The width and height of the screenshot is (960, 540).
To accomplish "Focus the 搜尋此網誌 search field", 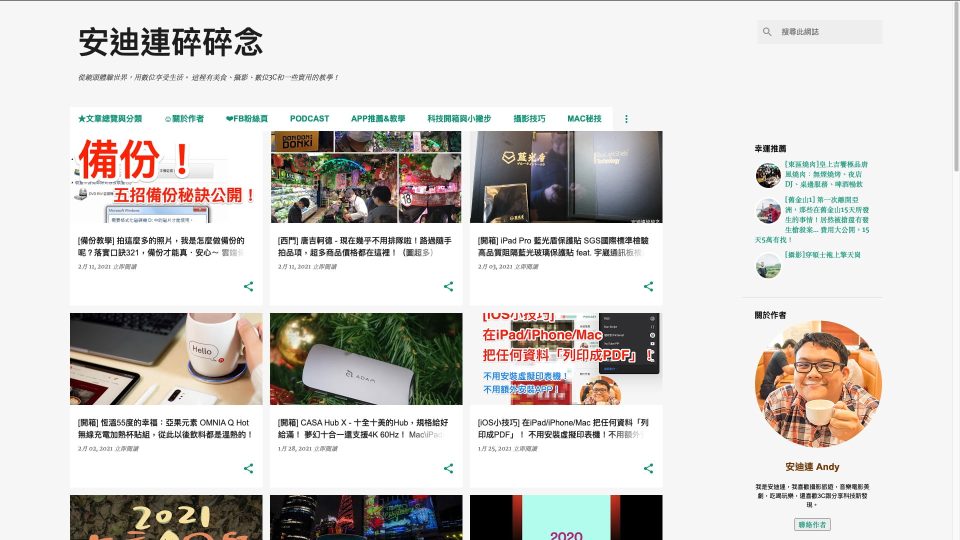I will pyautogui.click(x=828, y=32).
